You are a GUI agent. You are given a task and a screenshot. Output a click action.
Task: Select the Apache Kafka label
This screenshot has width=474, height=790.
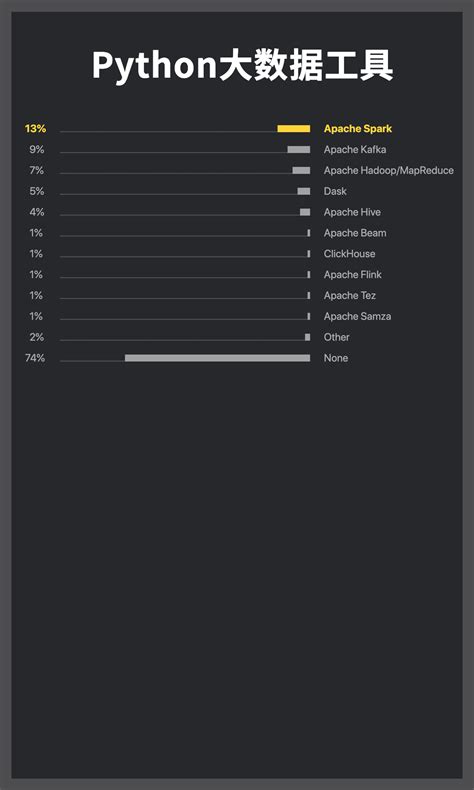355,150
